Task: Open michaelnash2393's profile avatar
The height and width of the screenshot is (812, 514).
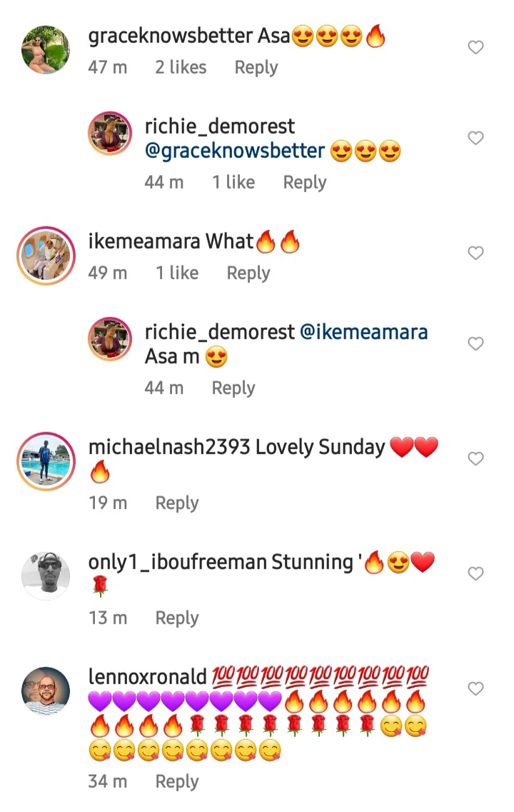Action: (x=46, y=461)
